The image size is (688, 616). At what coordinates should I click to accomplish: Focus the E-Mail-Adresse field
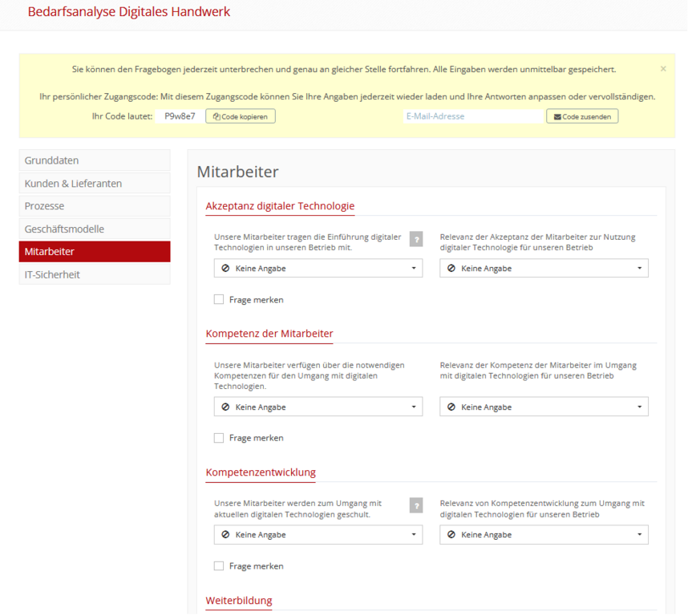(473, 116)
